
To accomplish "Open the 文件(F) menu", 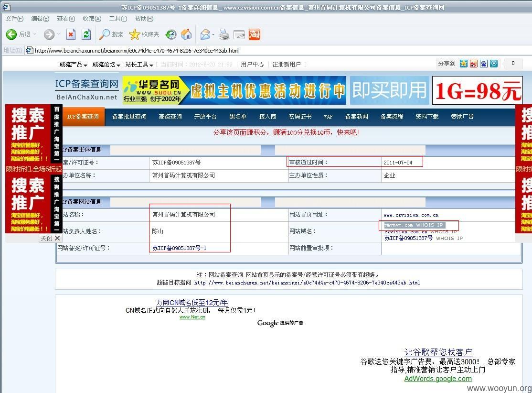I will point(14,19).
